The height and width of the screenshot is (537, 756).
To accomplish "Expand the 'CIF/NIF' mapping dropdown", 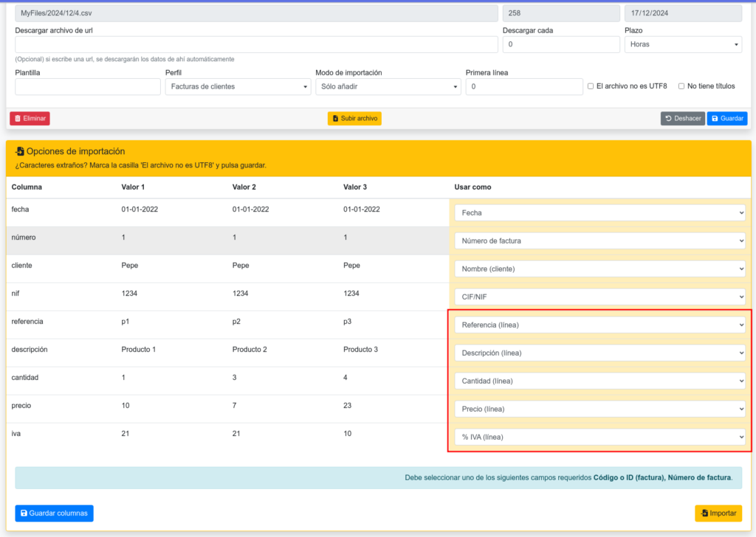I will pyautogui.click(x=599, y=297).
